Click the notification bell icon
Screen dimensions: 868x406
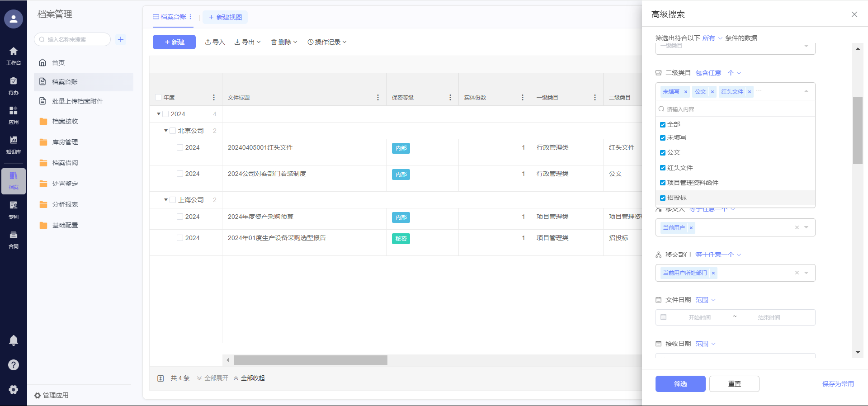[x=14, y=340]
